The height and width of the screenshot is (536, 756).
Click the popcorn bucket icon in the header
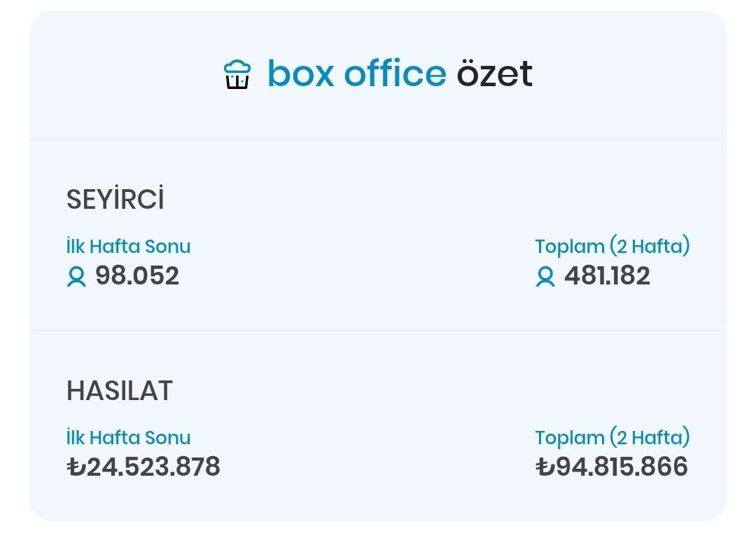[237, 74]
